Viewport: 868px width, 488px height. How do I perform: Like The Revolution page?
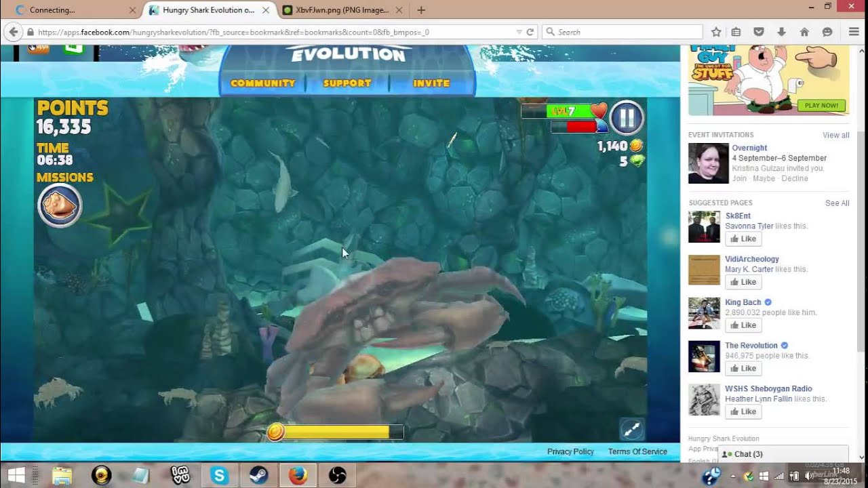743,369
